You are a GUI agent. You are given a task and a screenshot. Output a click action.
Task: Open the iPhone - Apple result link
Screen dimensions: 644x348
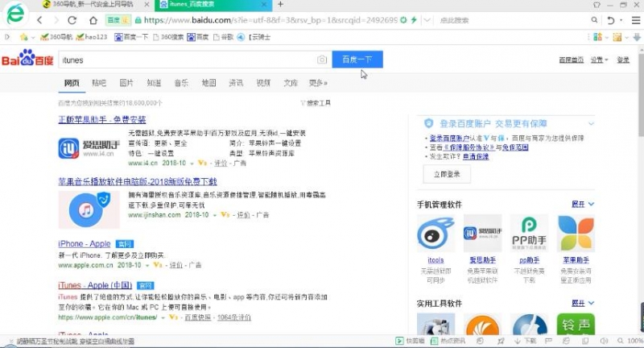85,243
